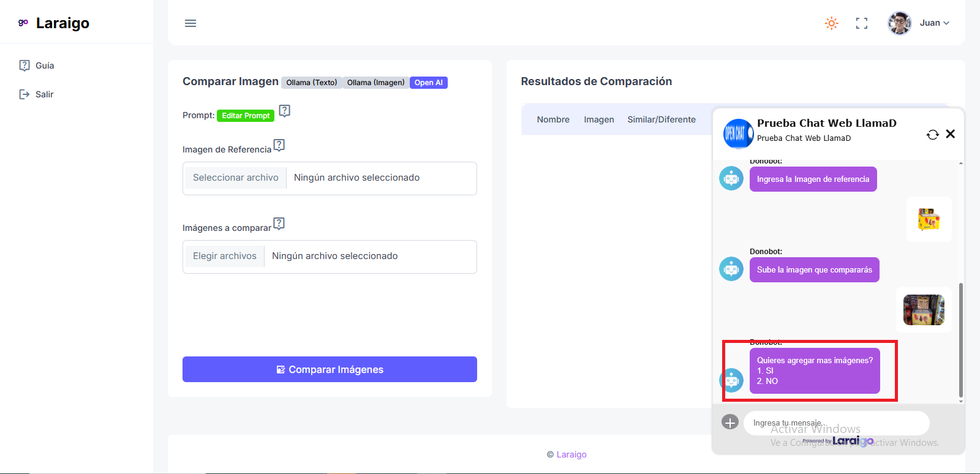Click the hamburger menu icon

(190, 23)
